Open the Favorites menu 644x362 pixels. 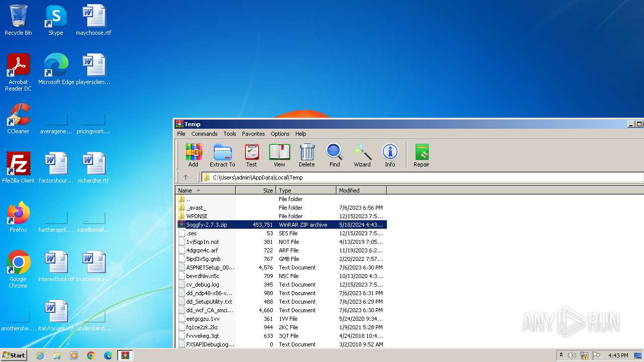(254, 134)
